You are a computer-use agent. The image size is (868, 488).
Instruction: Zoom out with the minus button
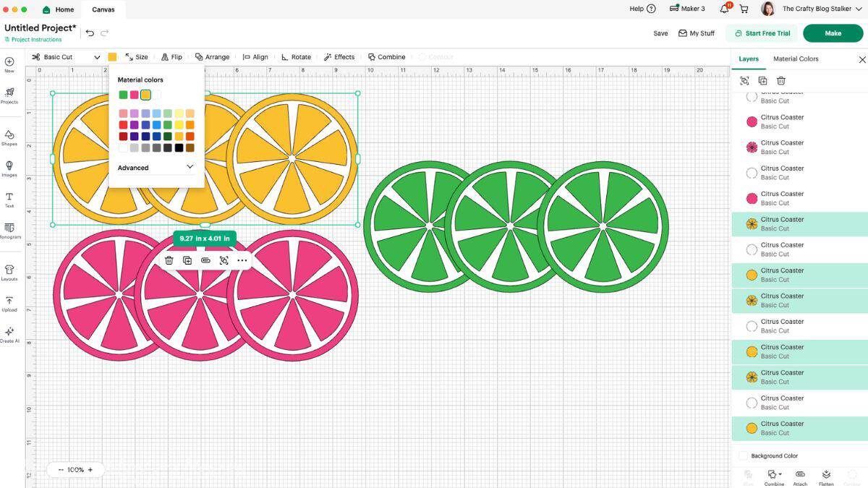coord(61,470)
